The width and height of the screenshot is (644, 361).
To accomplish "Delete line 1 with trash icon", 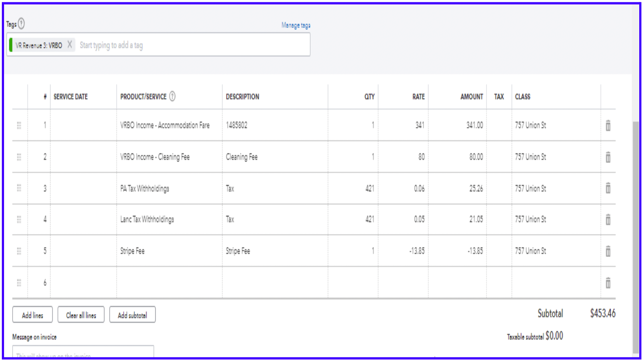I will (x=608, y=126).
